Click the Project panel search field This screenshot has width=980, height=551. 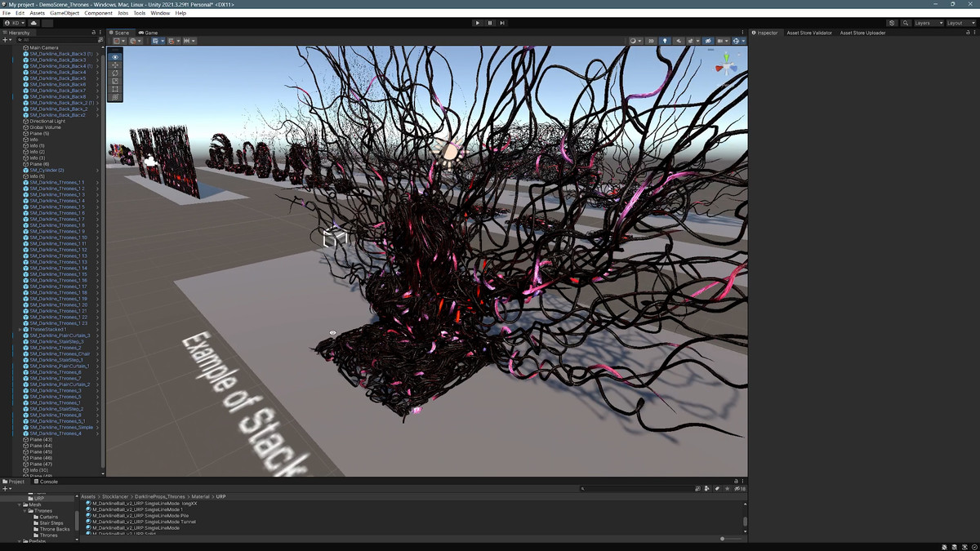[637, 488]
